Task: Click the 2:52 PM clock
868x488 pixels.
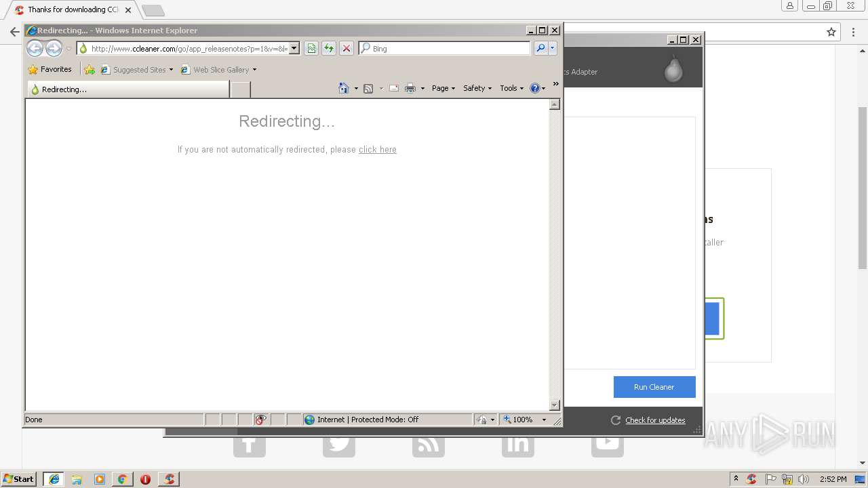Action: pyautogui.click(x=833, y=479)
